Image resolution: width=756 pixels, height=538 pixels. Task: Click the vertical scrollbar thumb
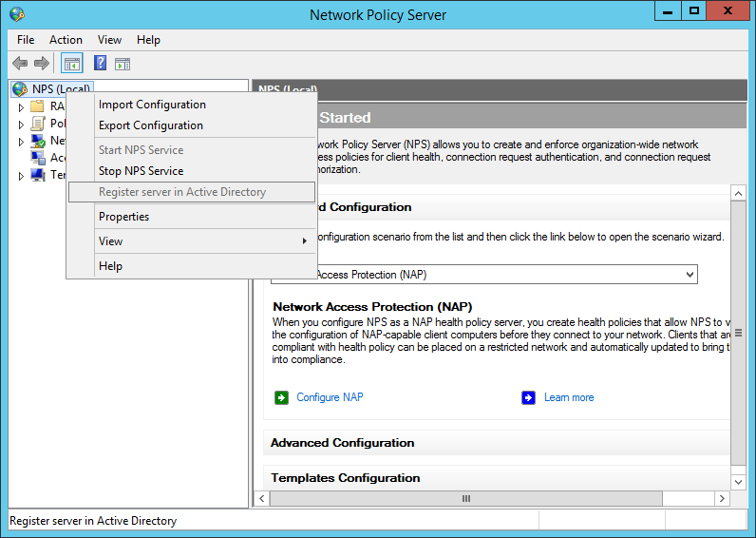[x=738, y=333]
